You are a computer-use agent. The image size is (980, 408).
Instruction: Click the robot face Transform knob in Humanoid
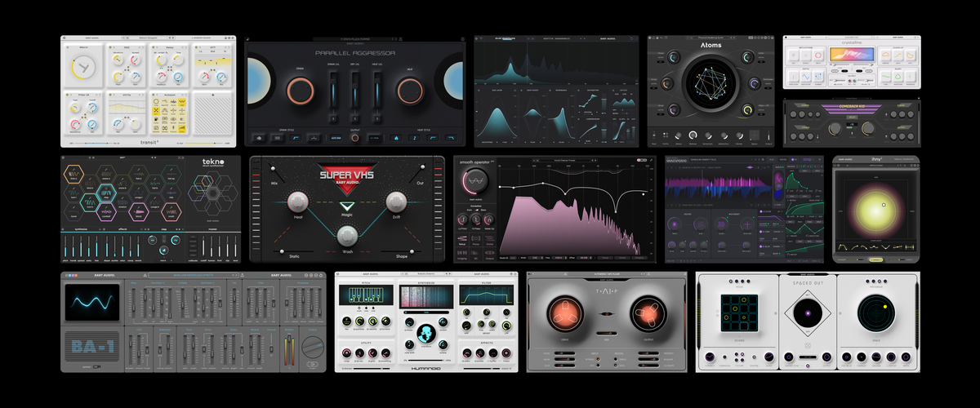[x=426, y=334]
